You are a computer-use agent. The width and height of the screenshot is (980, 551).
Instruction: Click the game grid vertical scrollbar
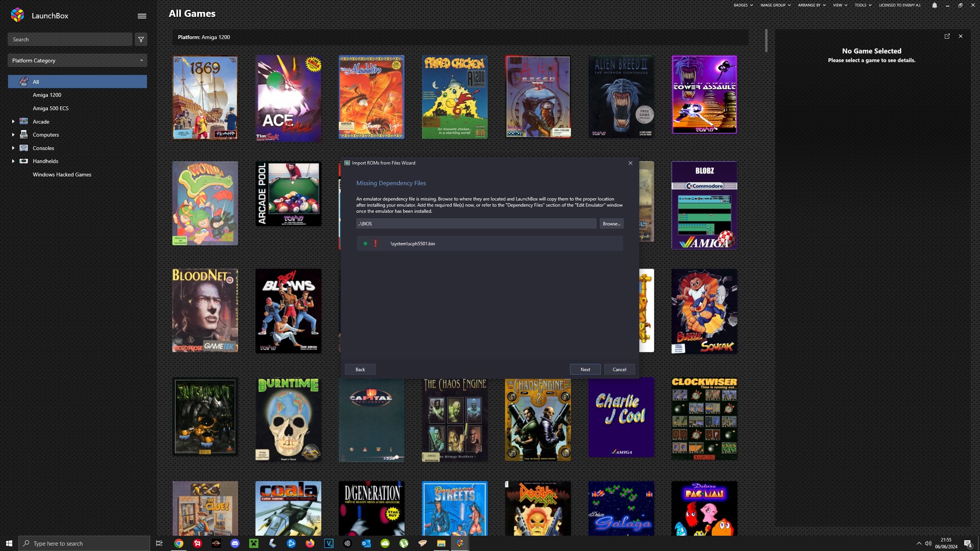[x=766, y=41]
